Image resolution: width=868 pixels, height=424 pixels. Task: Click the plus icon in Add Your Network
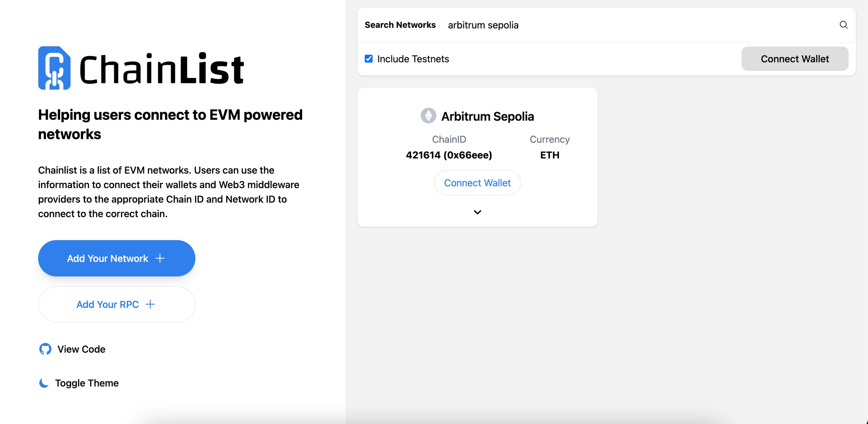click(x=160, y=258)
